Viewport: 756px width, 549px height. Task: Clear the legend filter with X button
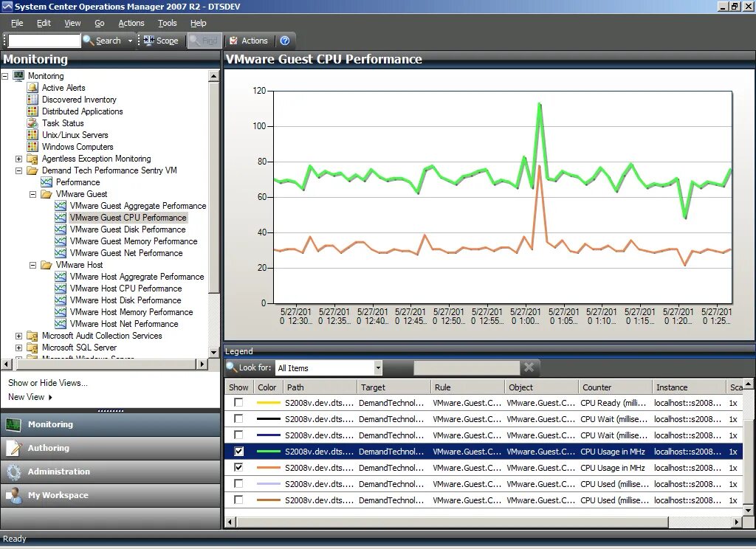529,367
